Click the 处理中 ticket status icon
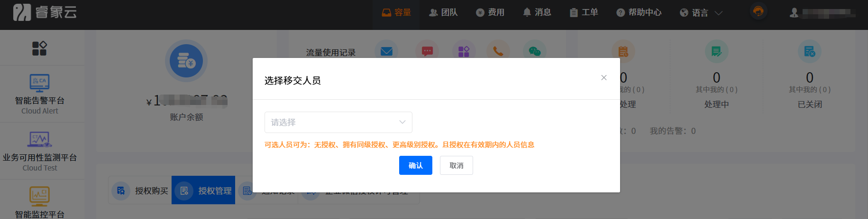 pyautogui.click(x=716, y=51)
